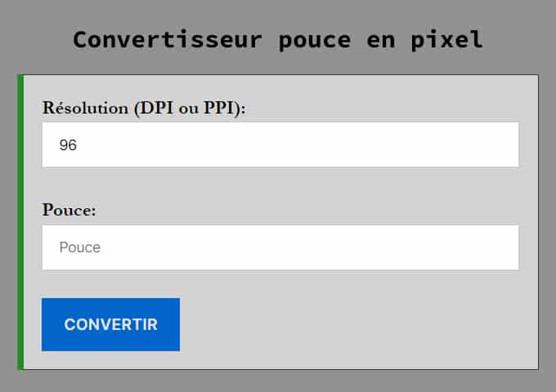Click the 'Pouce' placeholder text
Viewport: 556px width, 392px height.
click(80, 247)
